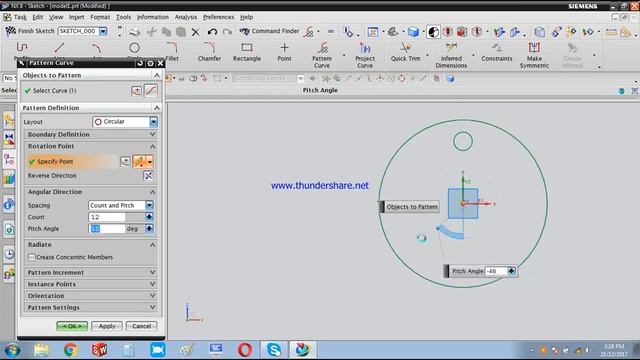Click Finish Sketch flag icon
Screen dimensions: 640x360
(x=10, y=31)
